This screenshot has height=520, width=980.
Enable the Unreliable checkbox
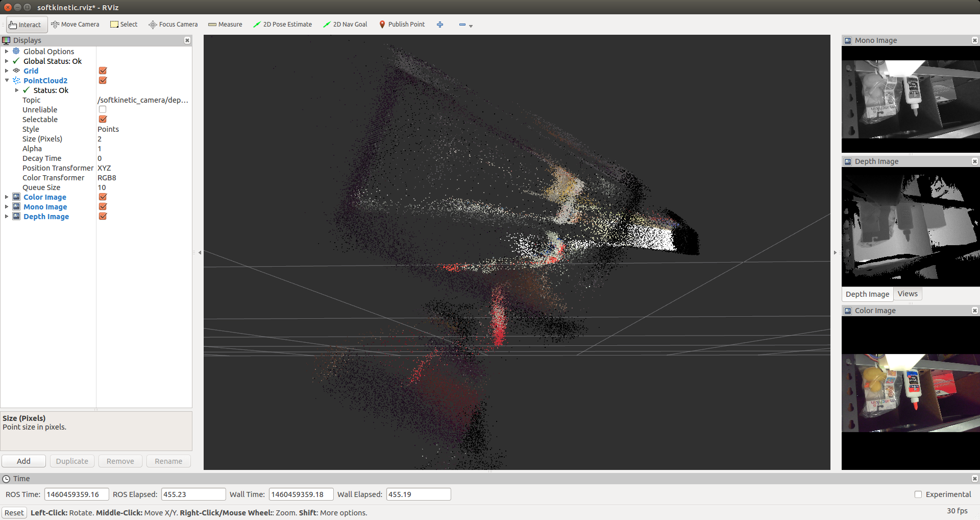click(x=103, y=109)
